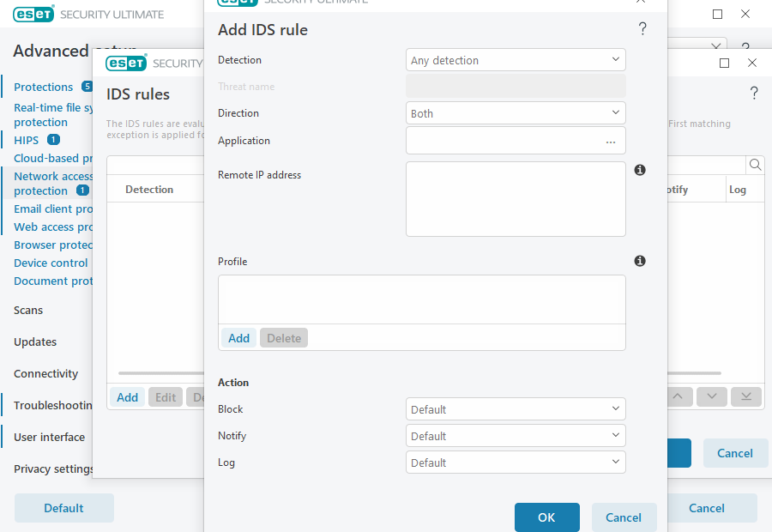Open Updates section in sidebar
Image resolution: width=772 pixels, height=532 pixels.
pyautogui.click(x=35, y=342)
